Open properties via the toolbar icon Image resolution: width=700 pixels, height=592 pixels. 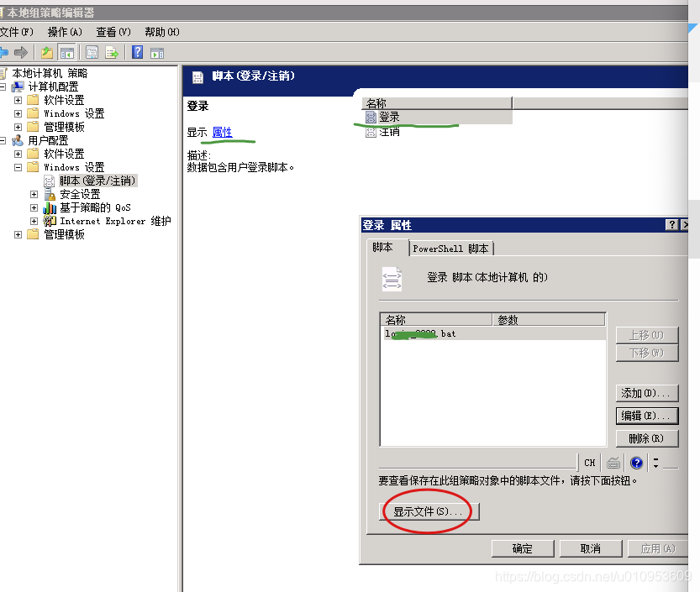coord(91,52)
